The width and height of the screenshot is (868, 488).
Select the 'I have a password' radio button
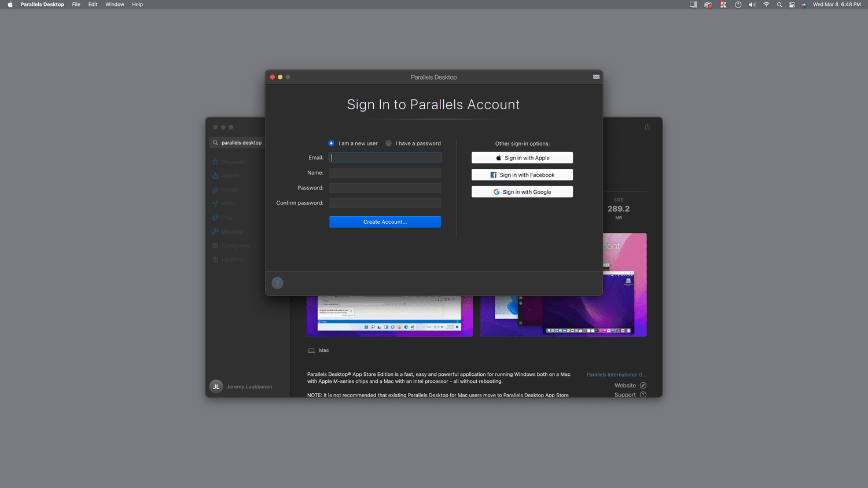[389, 143]
